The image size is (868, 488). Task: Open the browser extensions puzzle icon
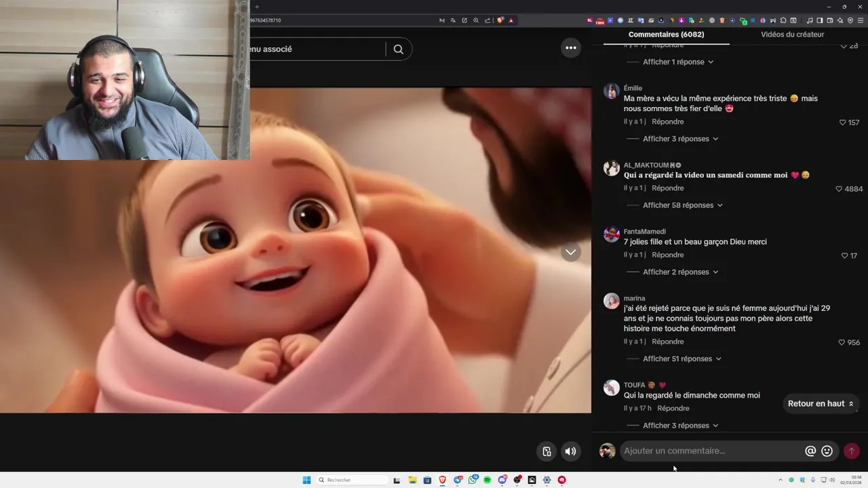pyautogui.click(x=783, y=20)
